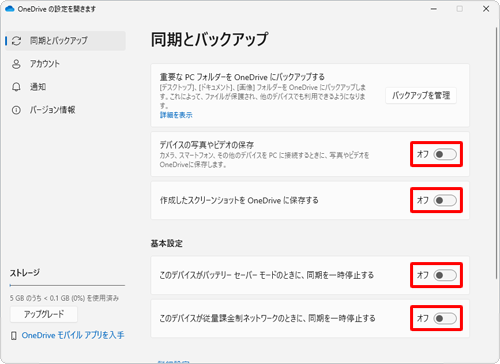This screenshot has height=364, width=500.
Task: Click the mobile phone icon near app link
Action: (14, 336)
